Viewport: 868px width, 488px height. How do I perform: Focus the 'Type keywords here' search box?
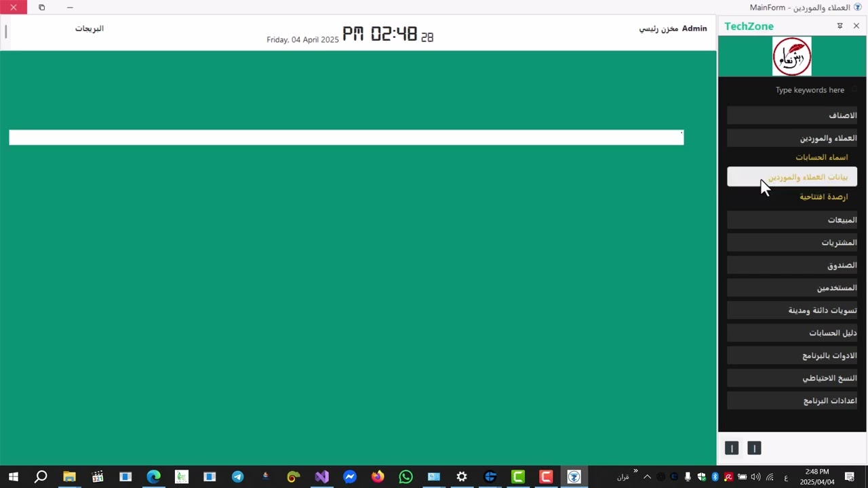tap(792, 90)
